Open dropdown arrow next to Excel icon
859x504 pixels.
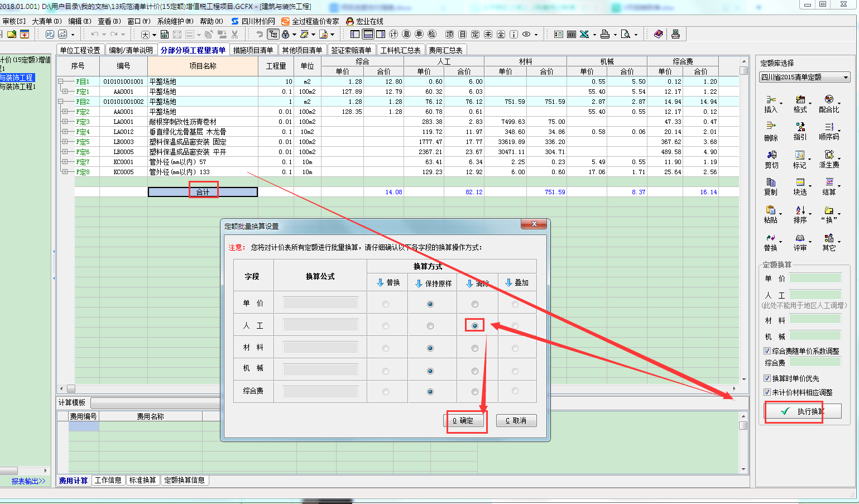[594, 35]
